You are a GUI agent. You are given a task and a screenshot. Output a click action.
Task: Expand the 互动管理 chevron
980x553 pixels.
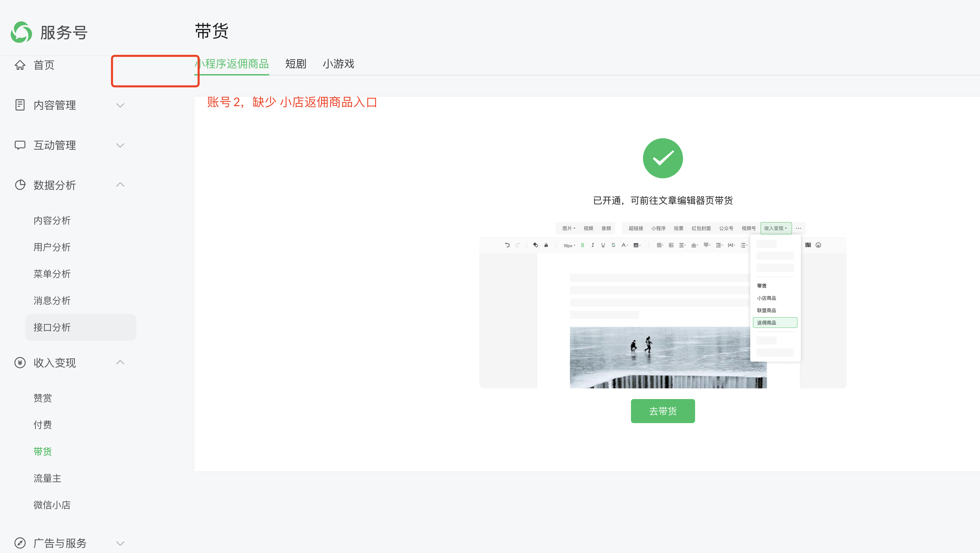point(120,145)
